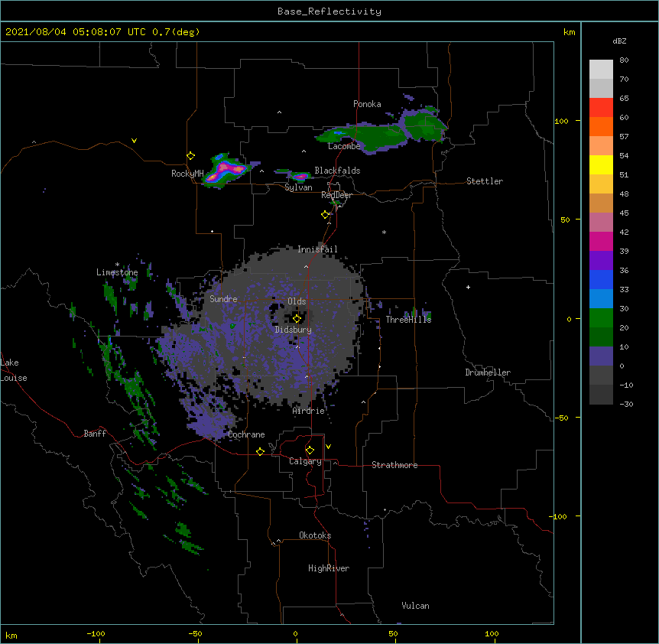This screenshot has width=659, height=644.
Task: Select the Airdrie label
Action: (309, 411)
